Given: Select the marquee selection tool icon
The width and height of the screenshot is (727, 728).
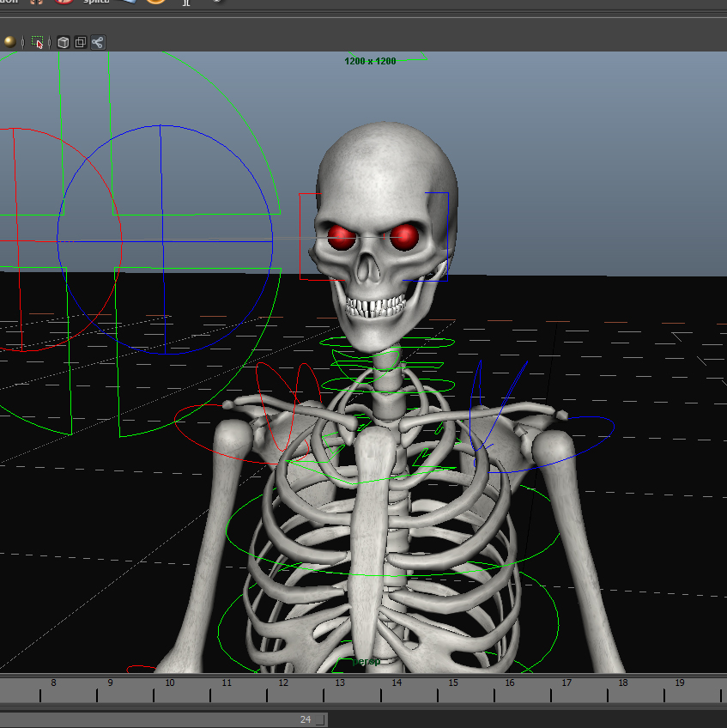Looking at the screenshot, I should 38,42.
